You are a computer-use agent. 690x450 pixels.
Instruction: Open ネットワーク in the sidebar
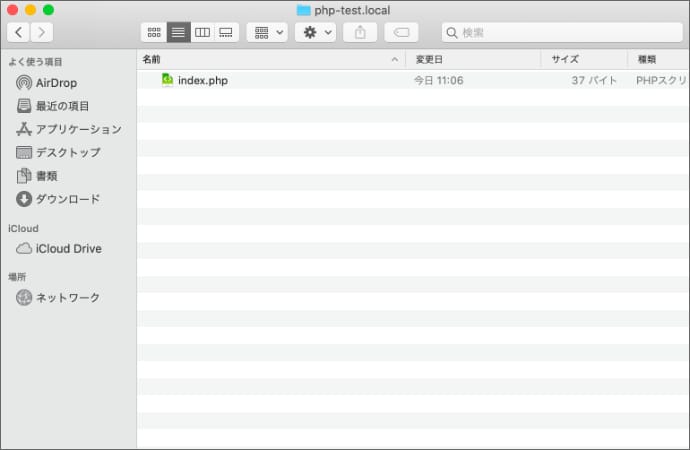point(68,298)
